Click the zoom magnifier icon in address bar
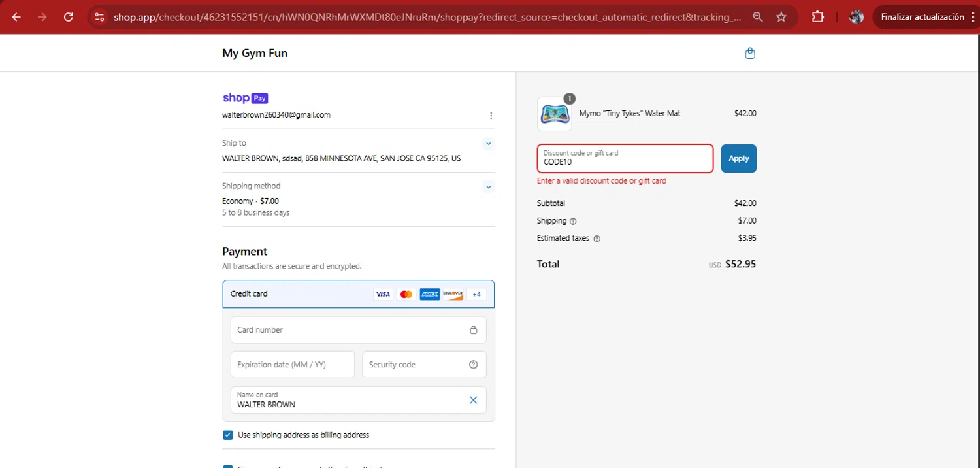The image size is (980, 468). click(758, 17)
